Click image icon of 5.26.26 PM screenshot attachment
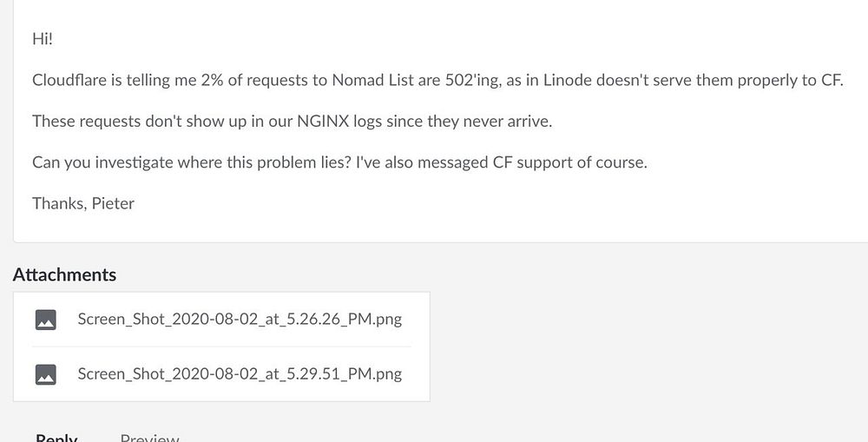This screenshot has height=442, width=868. pos(46,320)
